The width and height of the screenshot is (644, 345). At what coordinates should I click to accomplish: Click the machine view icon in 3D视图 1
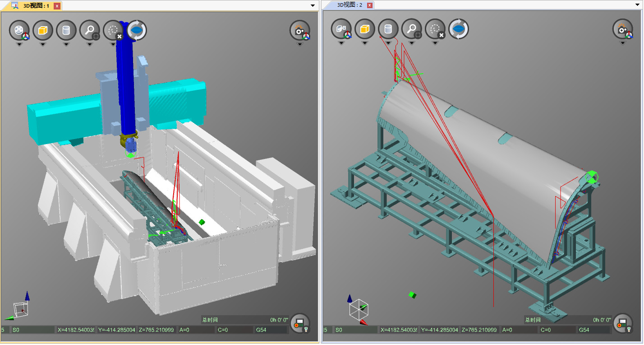click(19, 30)
